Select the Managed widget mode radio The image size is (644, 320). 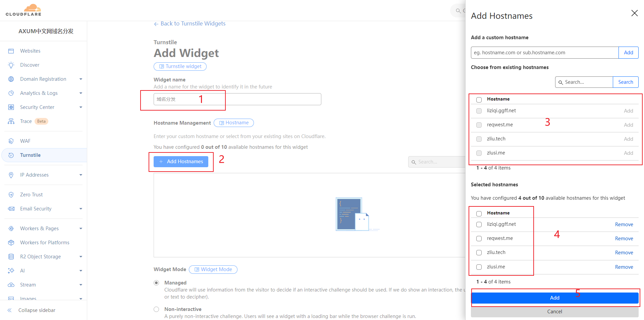[x=156, y=283]
